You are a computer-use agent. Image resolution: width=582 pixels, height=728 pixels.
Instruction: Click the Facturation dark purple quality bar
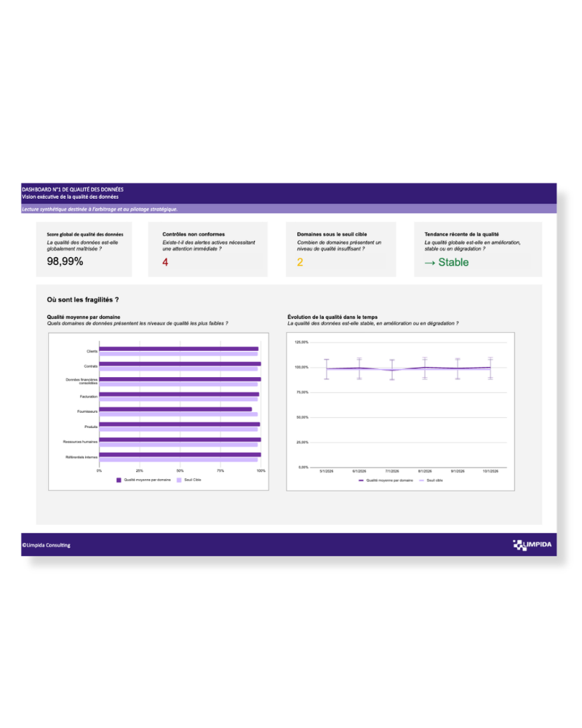179,394
